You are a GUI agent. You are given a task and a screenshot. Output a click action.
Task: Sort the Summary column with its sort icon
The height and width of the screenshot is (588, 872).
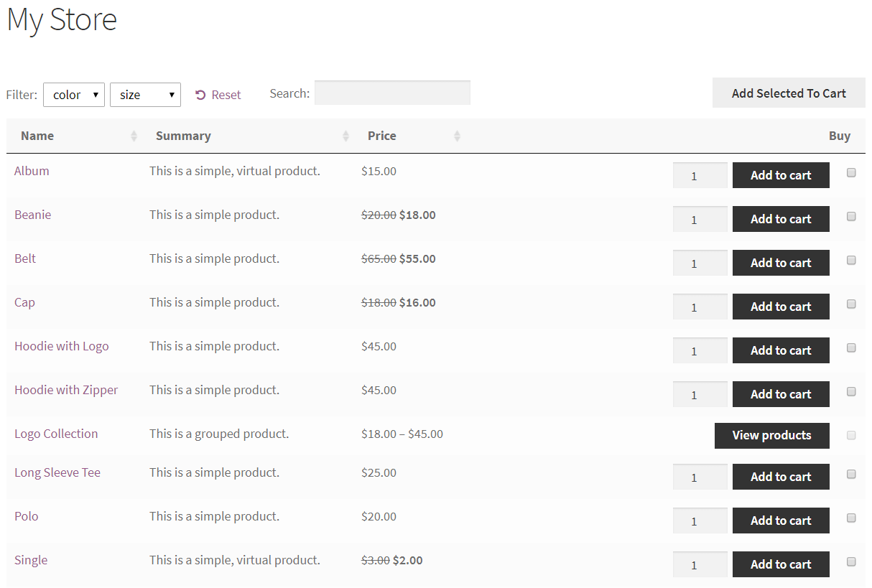[345, 135]
